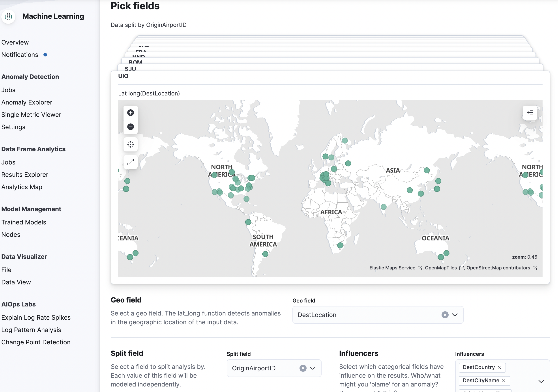Open the map layers panel icon
Viewport: 558px width, 392px height.
(530, 112)
